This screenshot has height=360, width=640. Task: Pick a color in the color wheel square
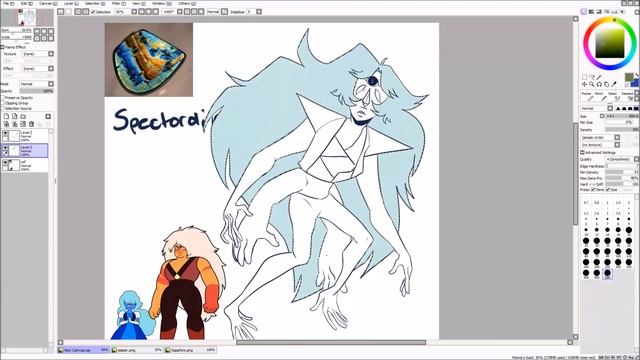tap(610, 43)
